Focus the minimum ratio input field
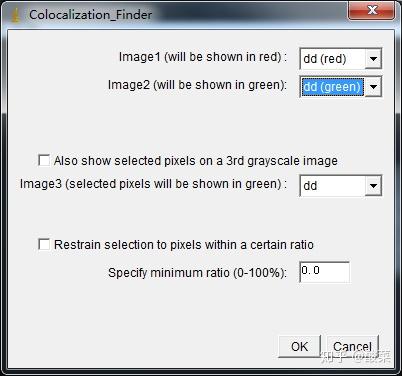402x376 pixels. (x=325, y=272)
